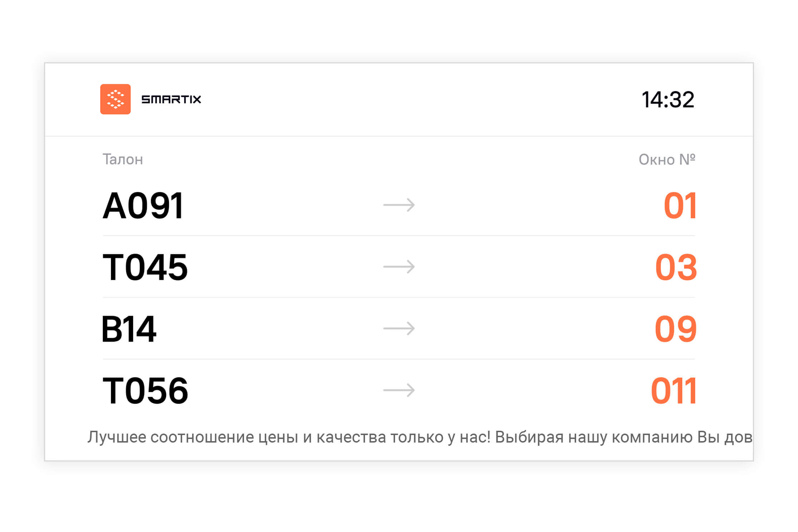Click window number 01
This screenshot has height=532, width=798.
[x=680, y=205]
